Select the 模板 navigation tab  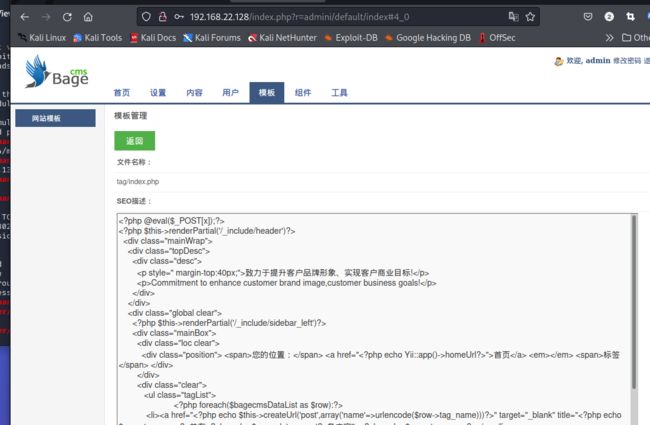point(267,92)
